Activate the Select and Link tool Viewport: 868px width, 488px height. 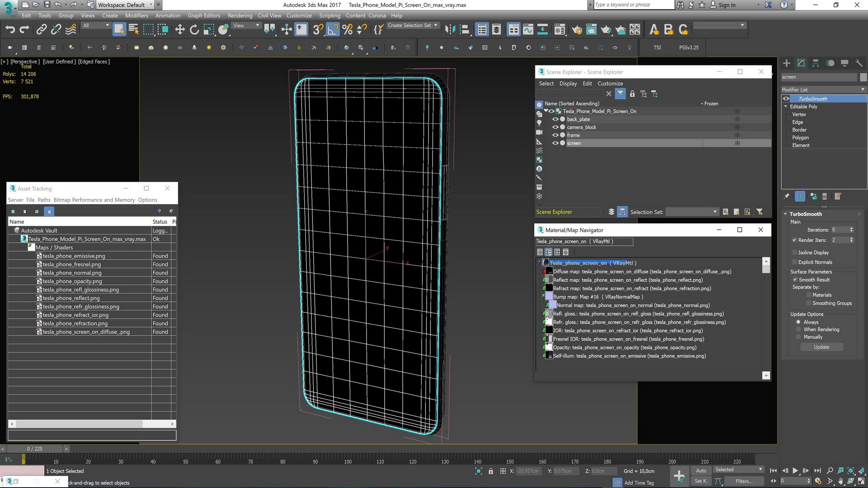42,30
